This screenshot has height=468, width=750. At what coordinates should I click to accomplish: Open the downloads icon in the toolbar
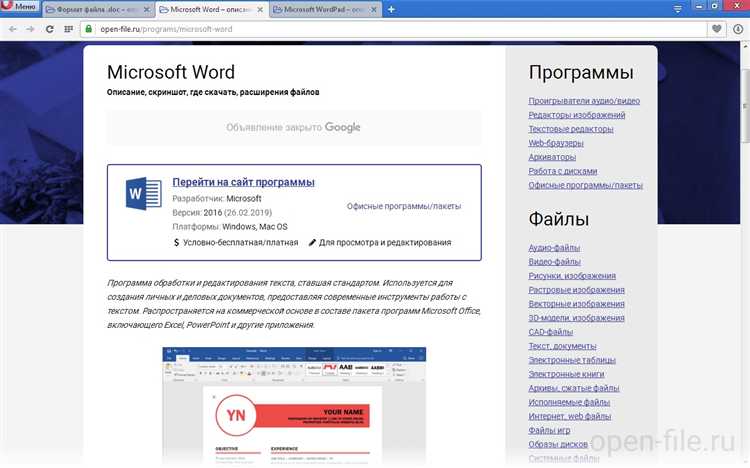pyautogui.click(x=738, y=29)
